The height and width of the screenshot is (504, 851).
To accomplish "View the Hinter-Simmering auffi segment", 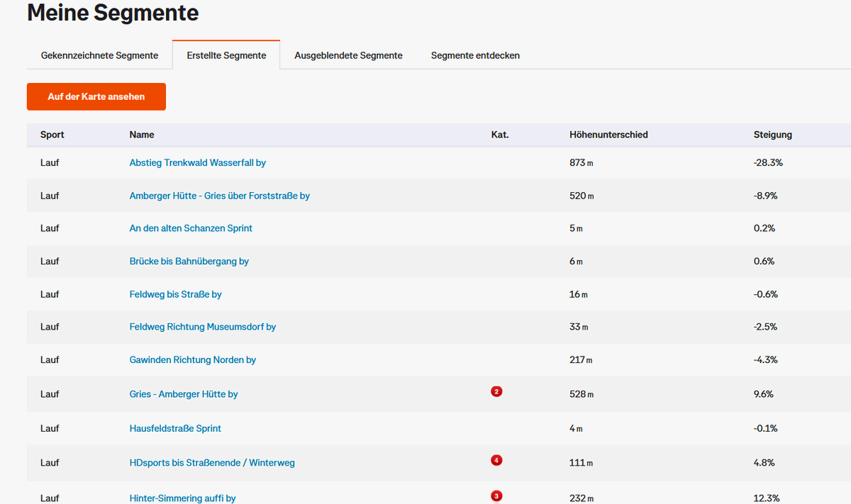I will (182, 498).
